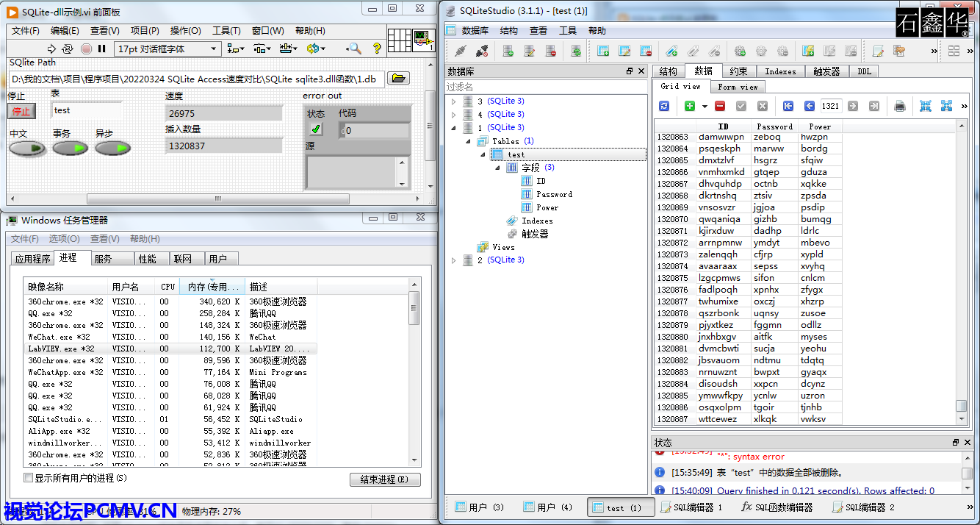Open LabVIEW context help question mark
Screen dimensions: 980x525
pos(377,49)
